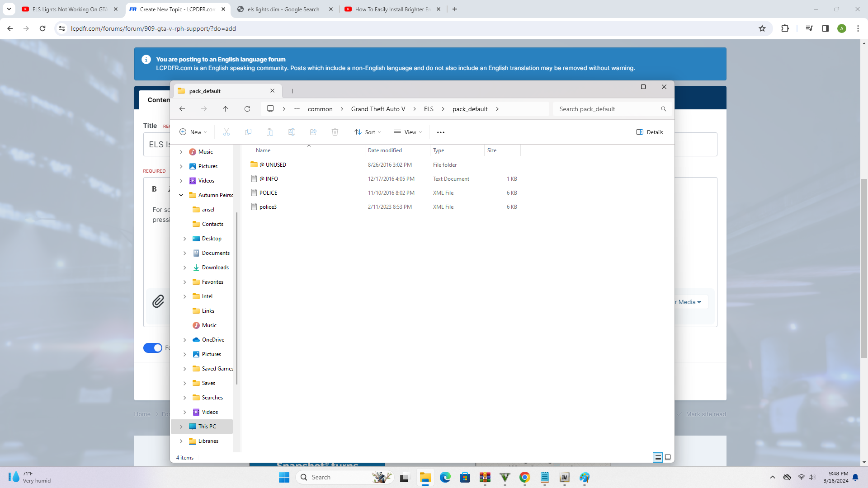Click the Refresh icon in File Explorer
This screenshot has height=488, width=868.
click(x=247, y=109)
